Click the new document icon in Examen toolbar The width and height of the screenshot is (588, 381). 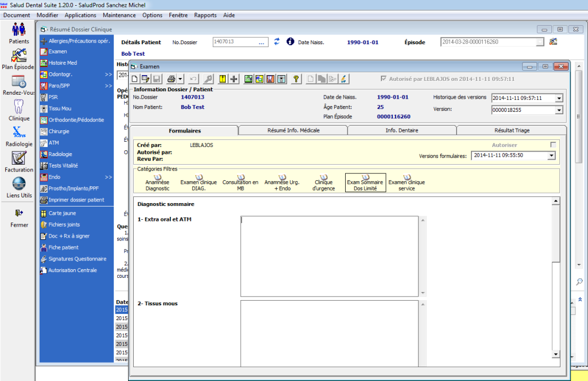pyautogui.click(x=135, y=79)
